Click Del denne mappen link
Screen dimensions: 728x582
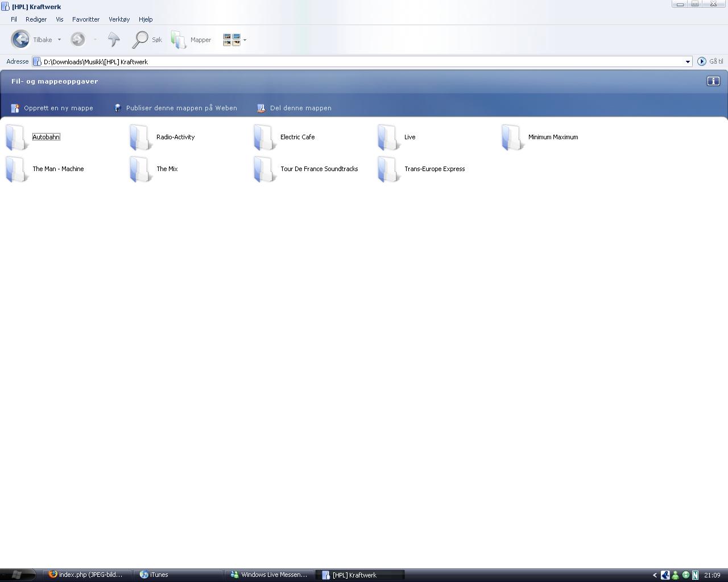click(300, 108)
